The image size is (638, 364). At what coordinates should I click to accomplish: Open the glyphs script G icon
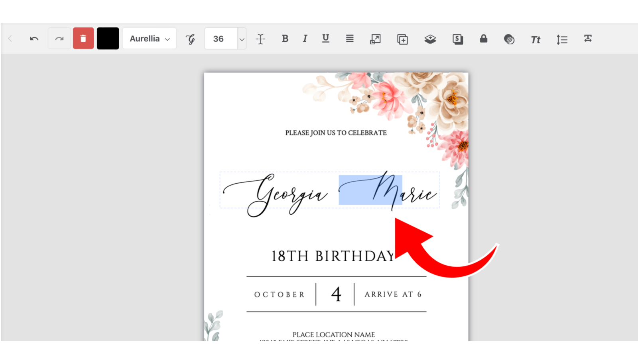(x=191, y=39)
